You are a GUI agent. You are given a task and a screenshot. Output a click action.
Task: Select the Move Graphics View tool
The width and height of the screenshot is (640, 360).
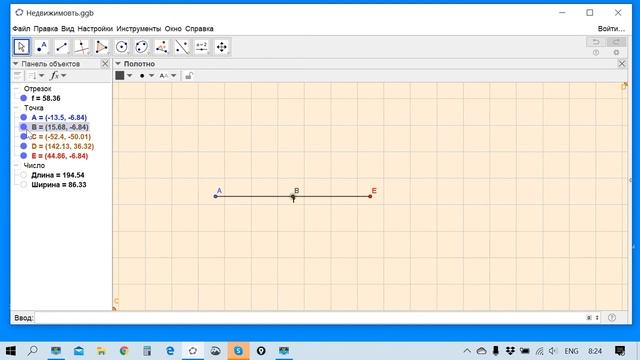[222, 47]
